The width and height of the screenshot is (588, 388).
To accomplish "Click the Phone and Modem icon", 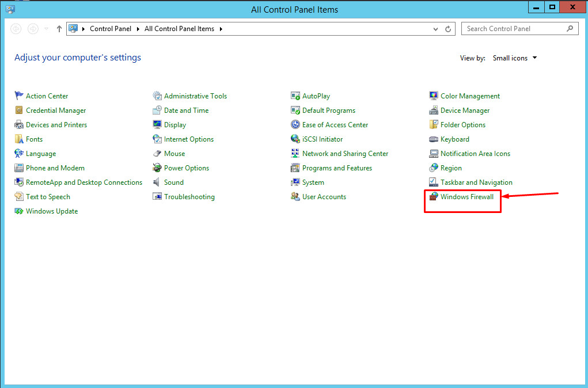I will point(19,168).
